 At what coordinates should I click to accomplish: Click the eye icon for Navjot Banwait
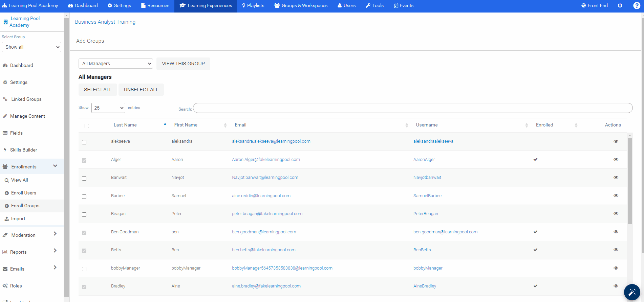616,178
